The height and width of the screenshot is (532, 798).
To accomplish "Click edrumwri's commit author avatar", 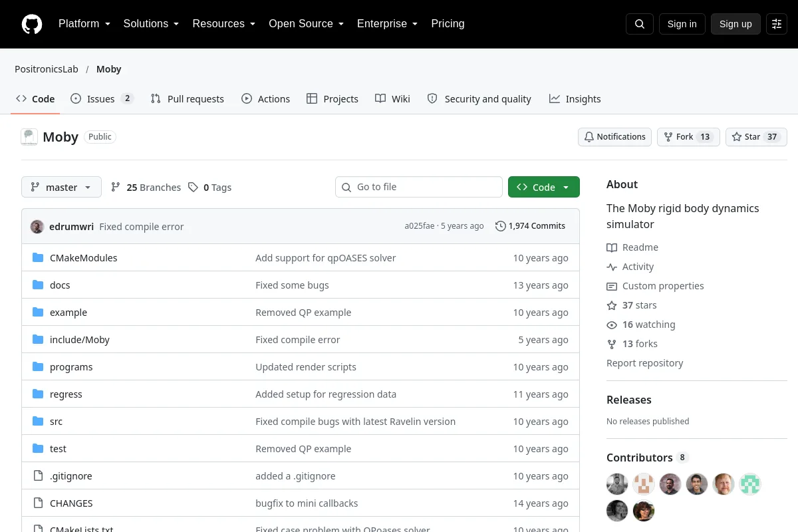I will pos(37,227).
